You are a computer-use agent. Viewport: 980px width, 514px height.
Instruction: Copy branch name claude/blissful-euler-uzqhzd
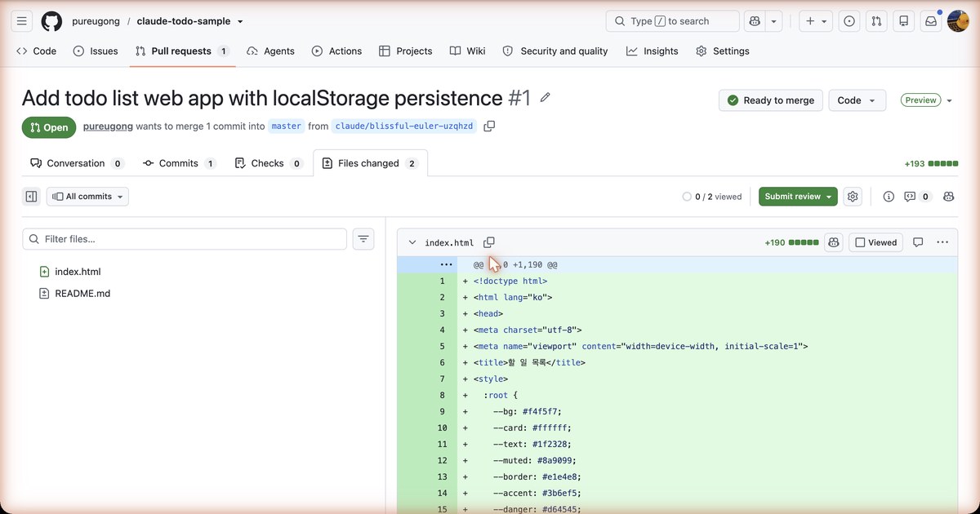click(489, 126)
